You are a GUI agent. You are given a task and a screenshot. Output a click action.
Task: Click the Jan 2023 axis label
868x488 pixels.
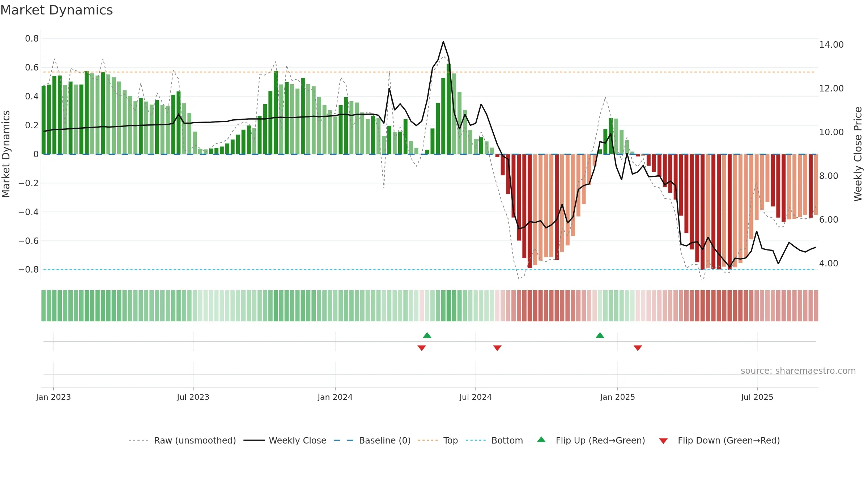pos(54,397)
